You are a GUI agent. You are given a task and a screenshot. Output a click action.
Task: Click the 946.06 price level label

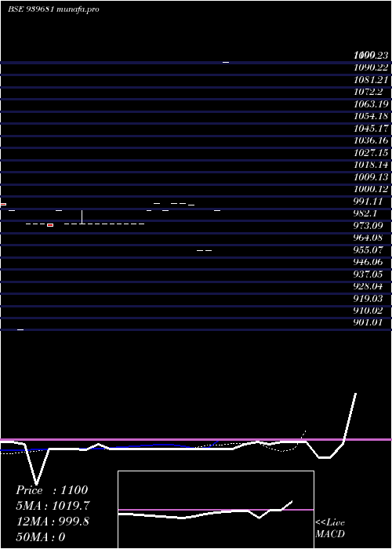[x=368, y=262]
